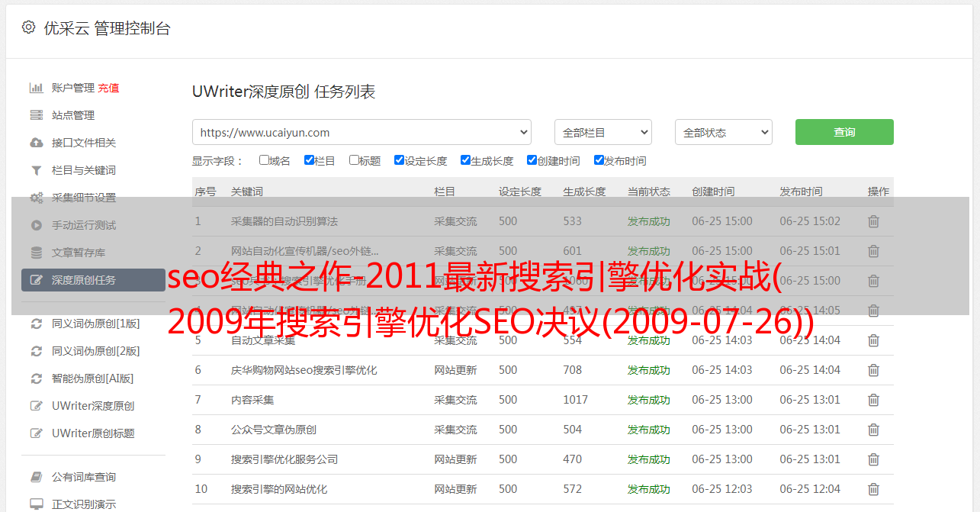Click the gear icon beside 优采云 管理控制台
The height and width of the screenshot is (512, 980).
28,27
